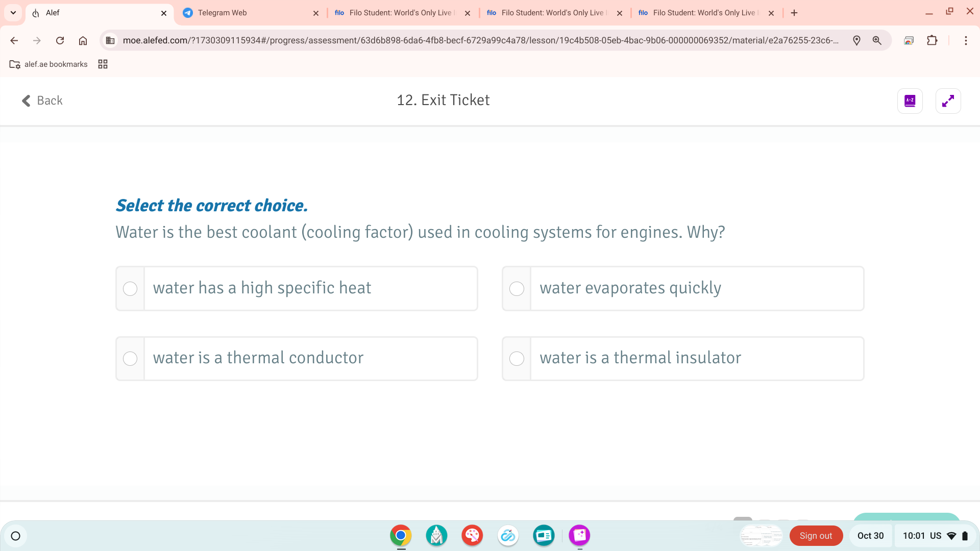980x551 pixels.
Task: Click the browser extensions puzzle icon
Action: [x=932, y=40]
